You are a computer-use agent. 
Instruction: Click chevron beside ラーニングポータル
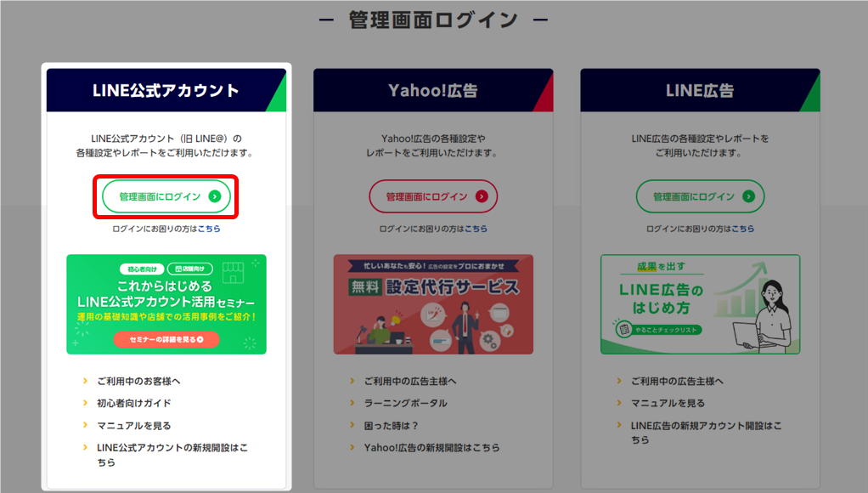352,403
